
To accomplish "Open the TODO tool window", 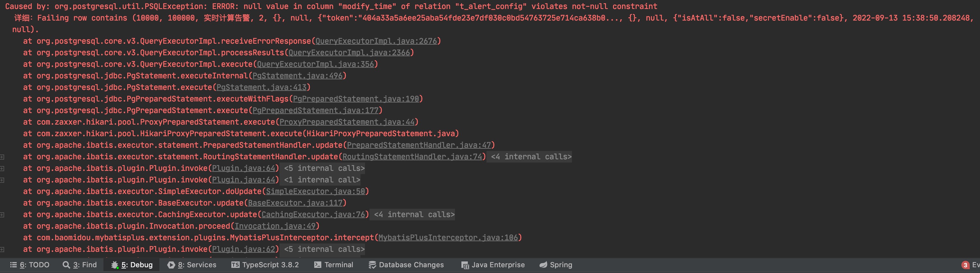I will click(x=30, y=265).
